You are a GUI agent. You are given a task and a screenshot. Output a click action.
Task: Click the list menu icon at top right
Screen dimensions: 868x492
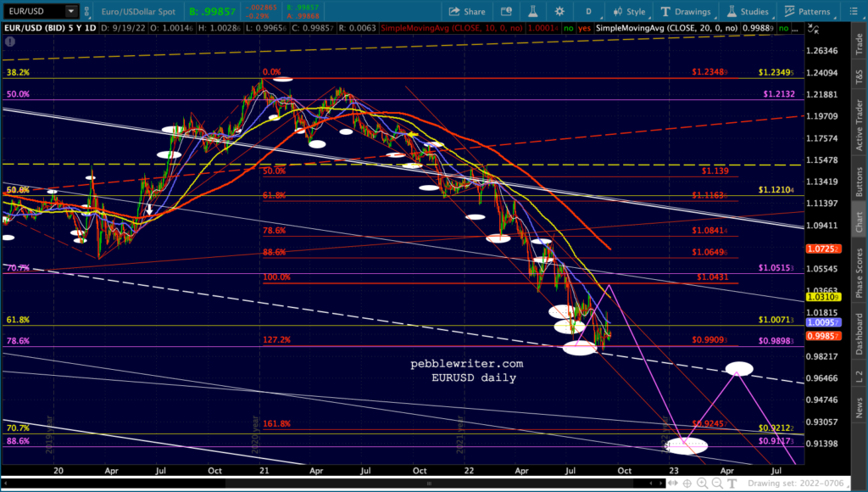[854, 11]
